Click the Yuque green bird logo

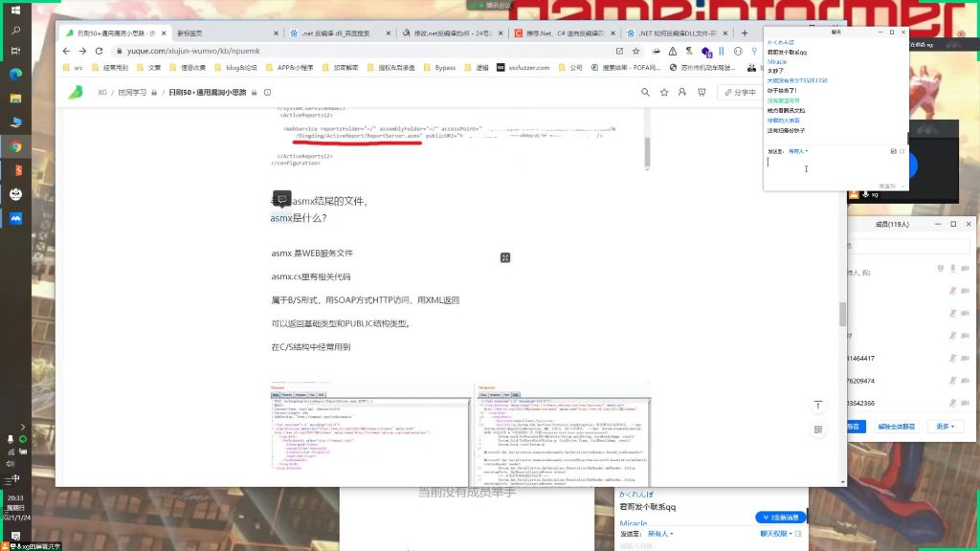click(76, 93)
